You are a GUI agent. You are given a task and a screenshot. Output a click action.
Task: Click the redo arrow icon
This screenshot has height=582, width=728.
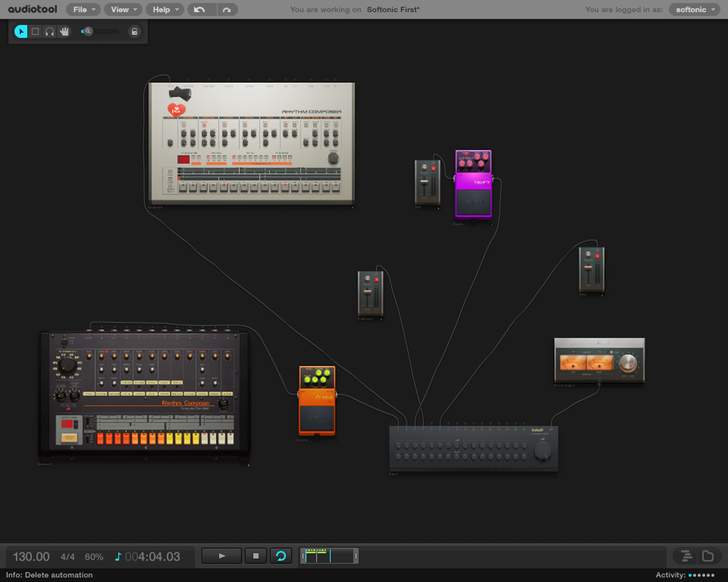click(227, 10)
